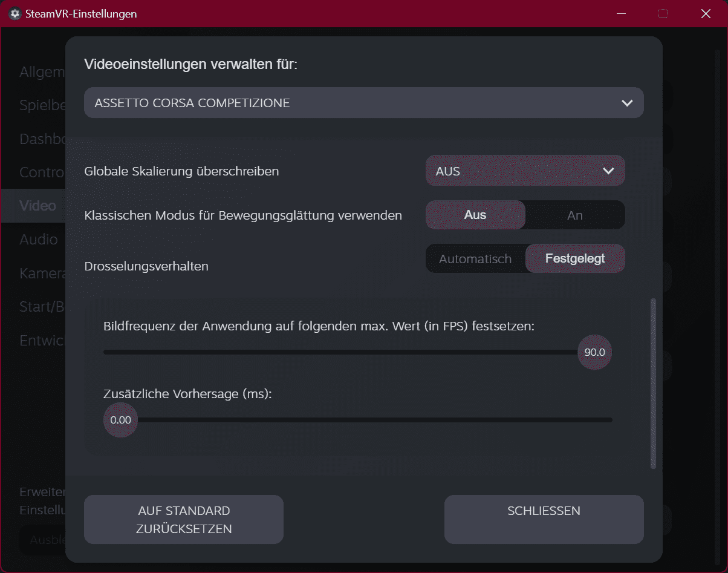Maximize the SteamVR settings window
Viewport: 728px width, 573px height.
pos(663,14)
